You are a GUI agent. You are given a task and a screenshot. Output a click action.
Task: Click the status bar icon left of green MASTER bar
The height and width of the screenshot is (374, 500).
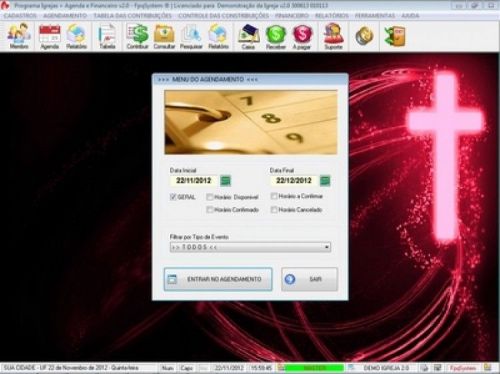[281, 368]
